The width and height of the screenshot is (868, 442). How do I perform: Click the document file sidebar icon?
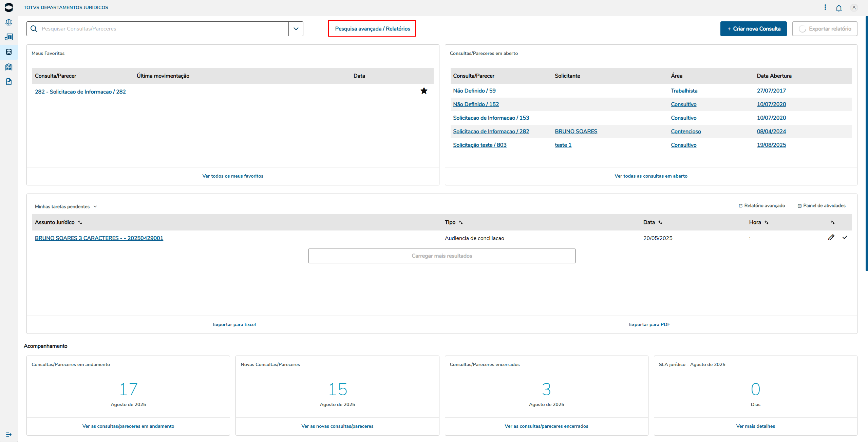pos(9,82)
